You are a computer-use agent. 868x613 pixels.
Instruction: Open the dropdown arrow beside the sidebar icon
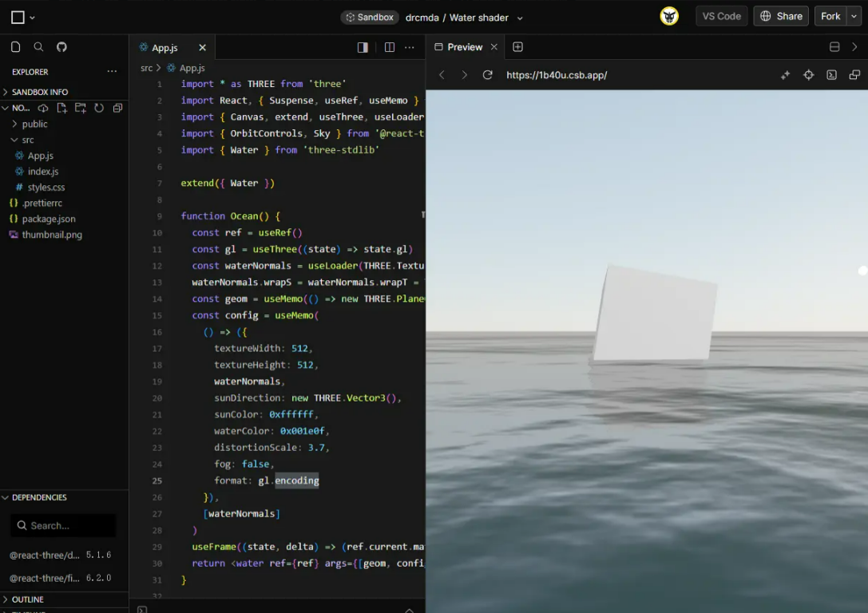[32, 18]
